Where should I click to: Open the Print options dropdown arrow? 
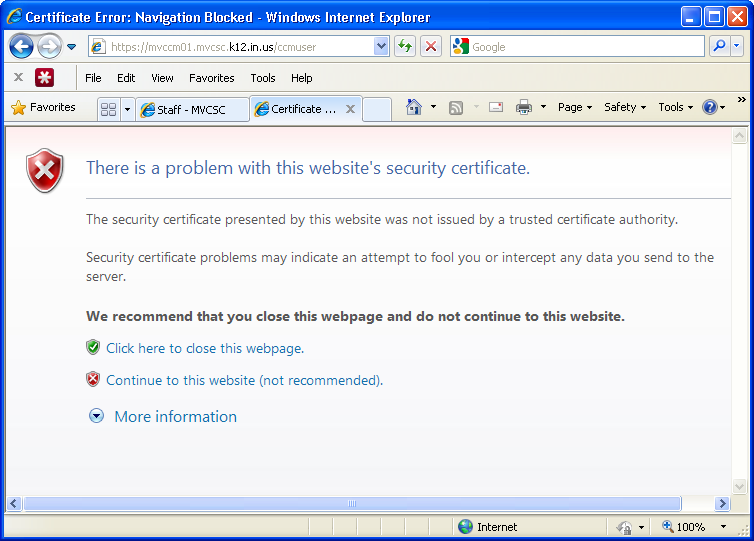tap(543, 107)
